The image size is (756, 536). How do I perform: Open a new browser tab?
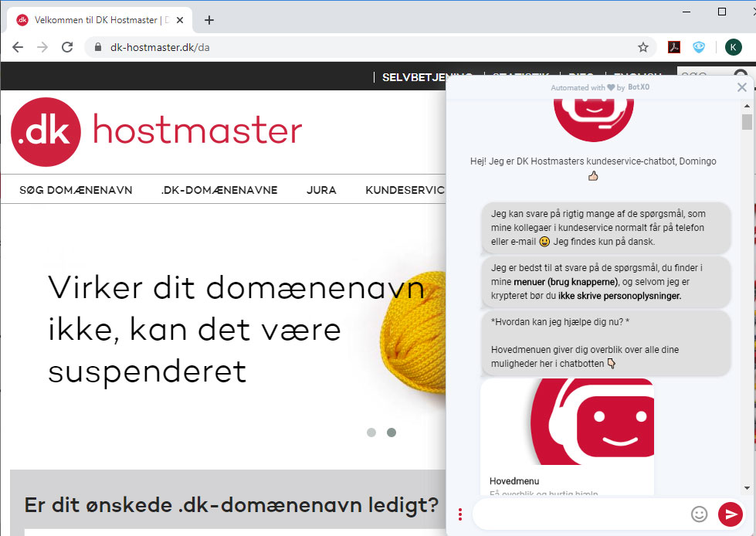point(208,20)
